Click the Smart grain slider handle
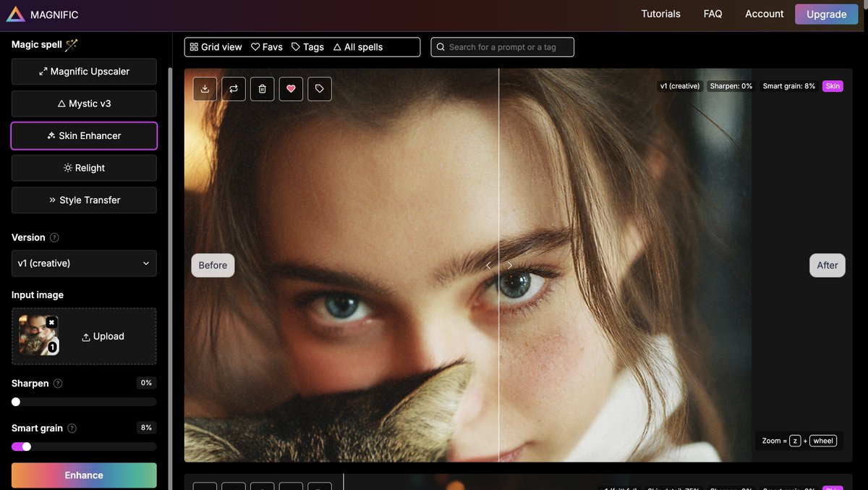 (x=27, y=447)
